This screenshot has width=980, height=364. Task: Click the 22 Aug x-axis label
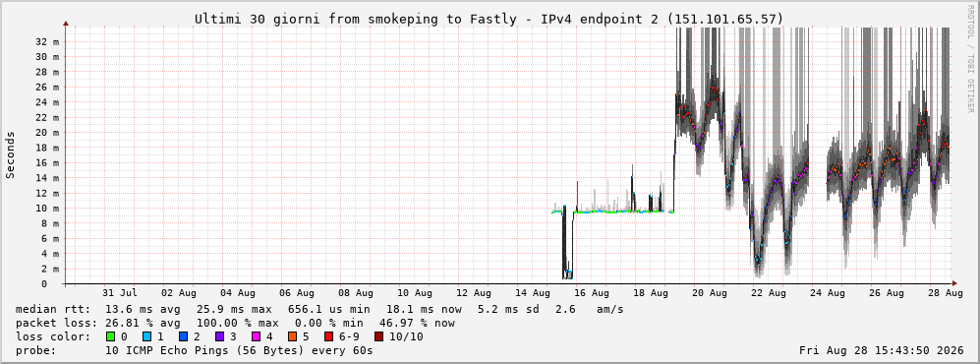pos(768,292)
